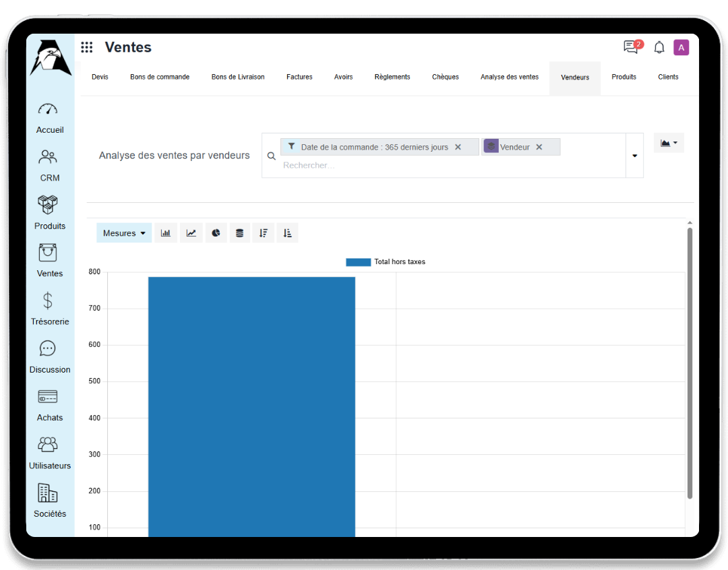728x570 pixels.
Task: Open the Bons de Livraison tab
Action: click(238, 77)
